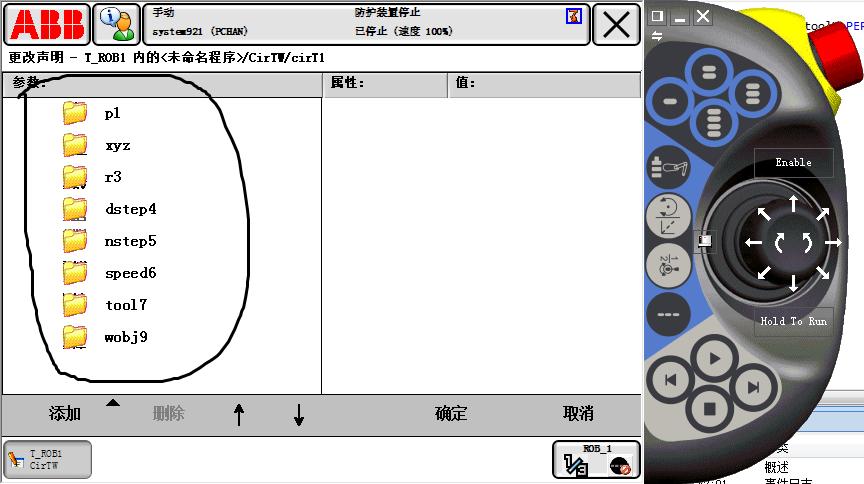
Task: Click the folder icon next to xyz
Action: click(x=74, y=145)
